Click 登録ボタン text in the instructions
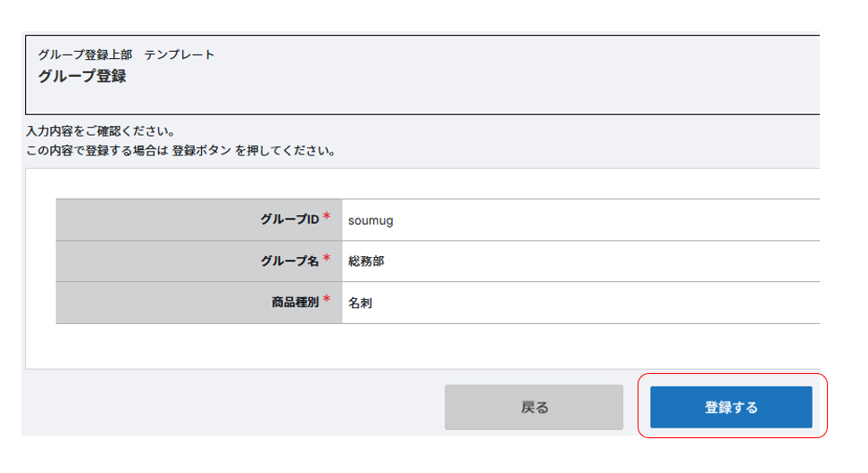 (x=202, y=151)
